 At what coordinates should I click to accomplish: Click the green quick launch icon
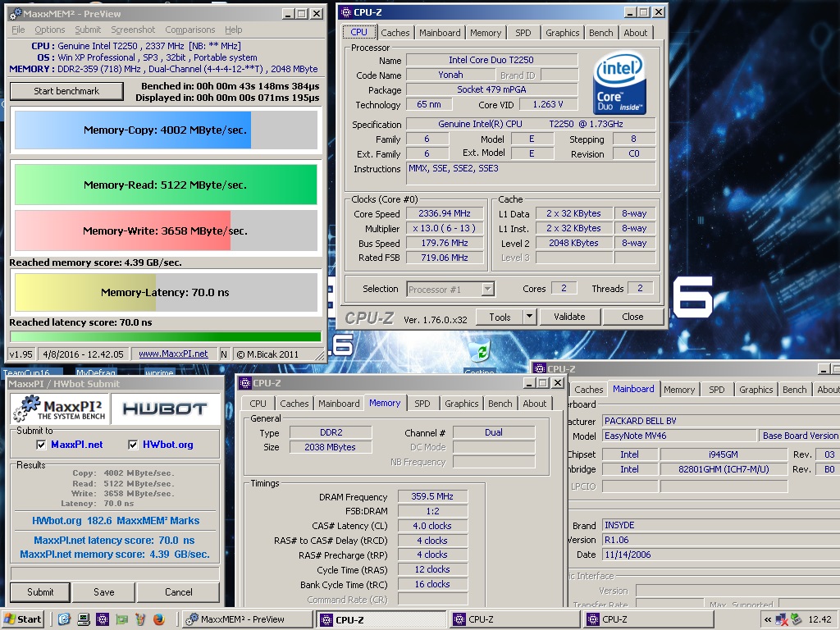click(x=121, y=619)
